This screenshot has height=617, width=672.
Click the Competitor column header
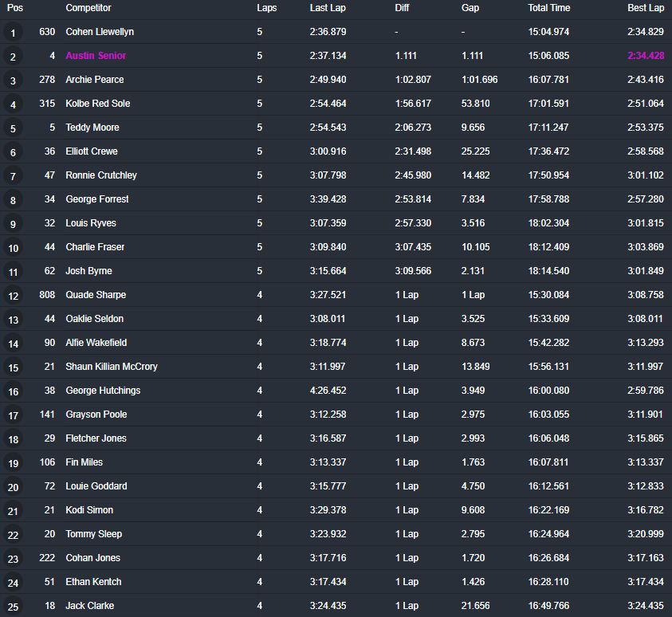(x=88, y=8)
